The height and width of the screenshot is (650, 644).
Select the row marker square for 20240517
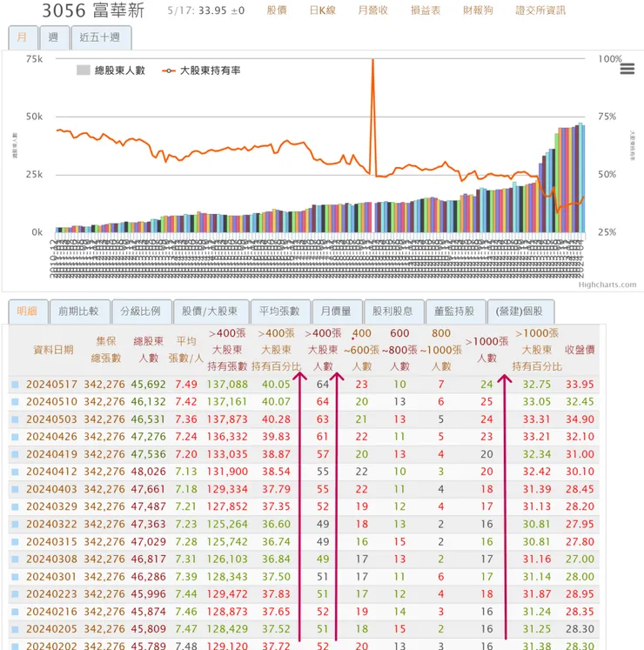click(16, 385)
